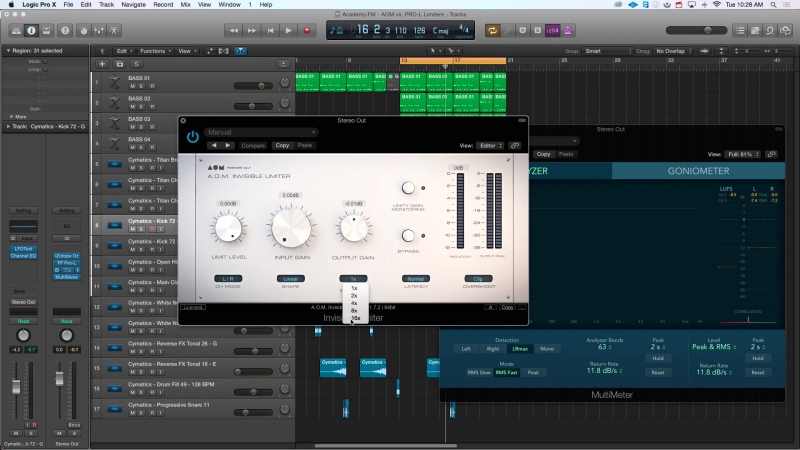The height and width of the screenshot is (450, 800).
Task: Open the View dropdown in tracks area
Action: 187,51
